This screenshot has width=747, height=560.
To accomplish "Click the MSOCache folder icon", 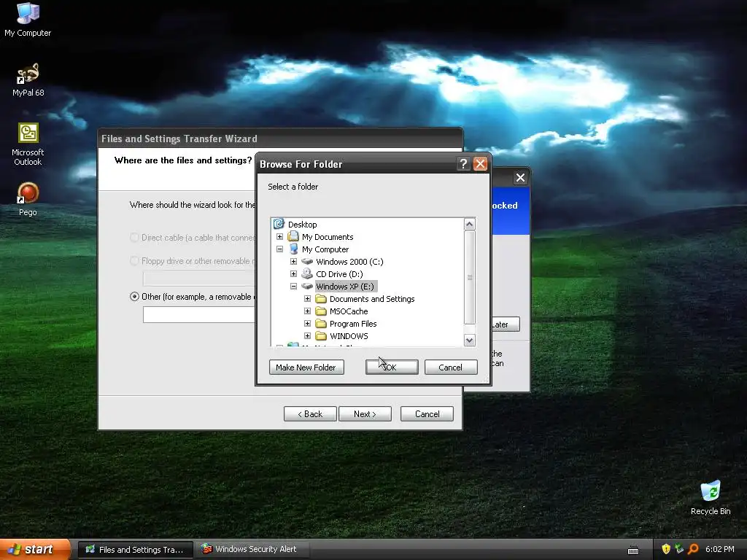I will (x=321, y=311).
